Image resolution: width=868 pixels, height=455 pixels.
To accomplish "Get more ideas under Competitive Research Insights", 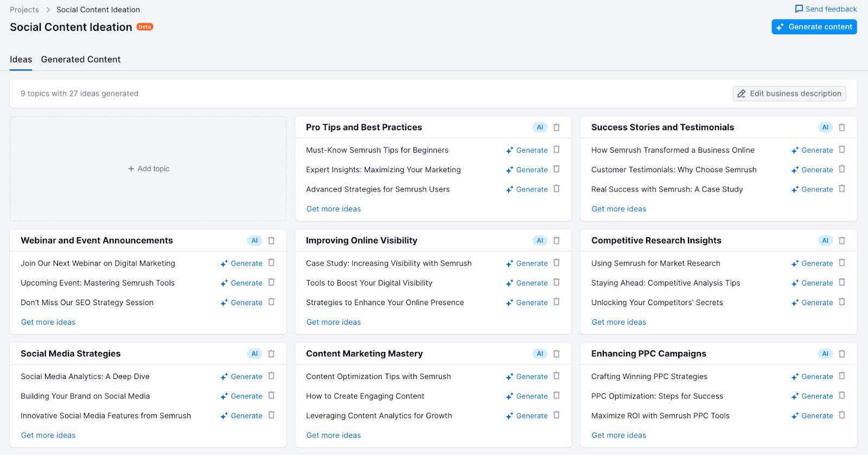I will pos(618,322).
